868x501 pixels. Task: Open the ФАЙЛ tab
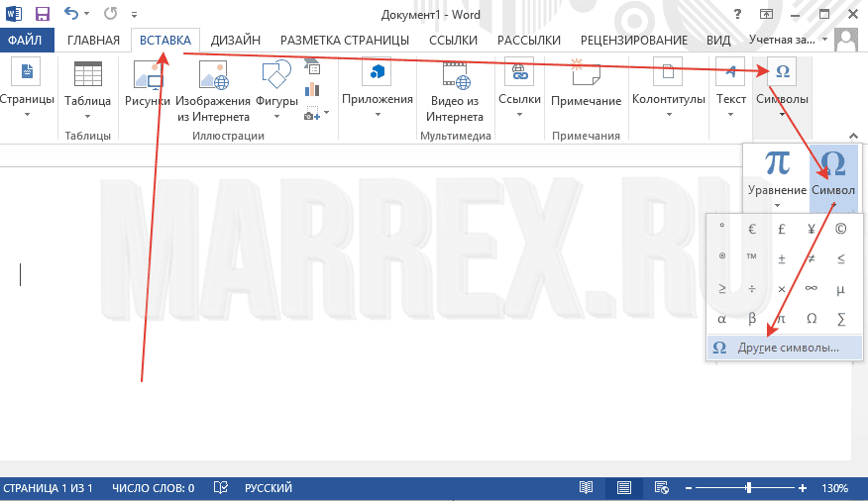coord(26,41)
